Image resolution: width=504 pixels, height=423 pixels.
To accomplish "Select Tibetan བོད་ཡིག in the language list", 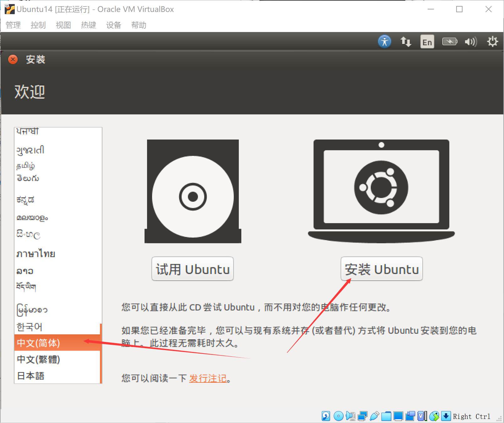I will click(x=57, y=286).
